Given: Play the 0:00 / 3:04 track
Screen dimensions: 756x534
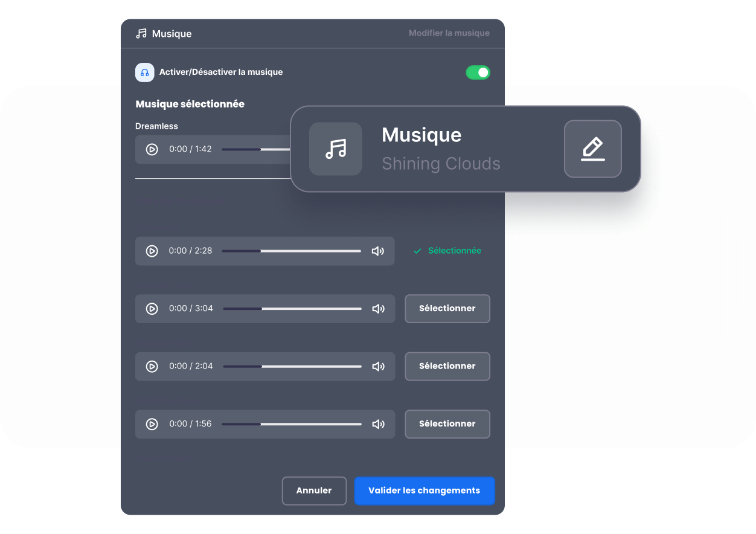Looking at the screenshot, I should (x=152, y=309).
